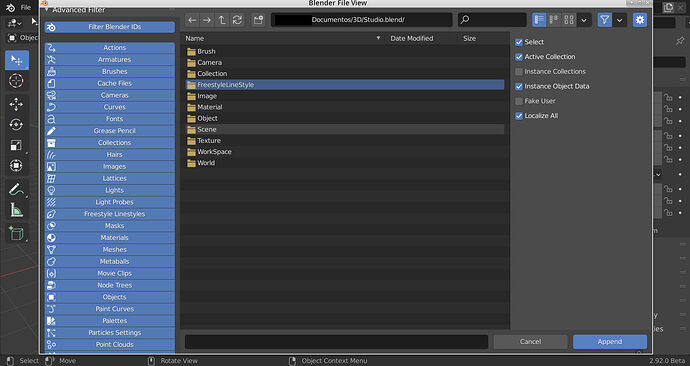
Task: Toggle the options gear panel
Action: [x=640, y=20]
